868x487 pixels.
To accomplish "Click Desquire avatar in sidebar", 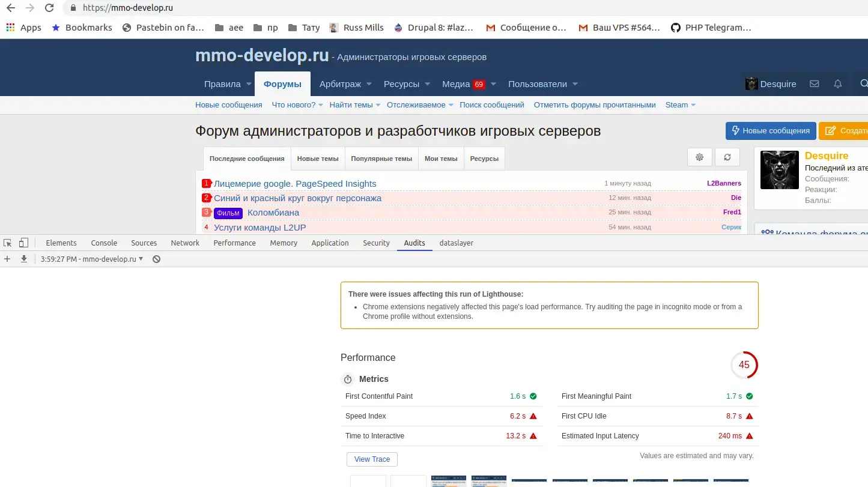I will coord(780,170).
